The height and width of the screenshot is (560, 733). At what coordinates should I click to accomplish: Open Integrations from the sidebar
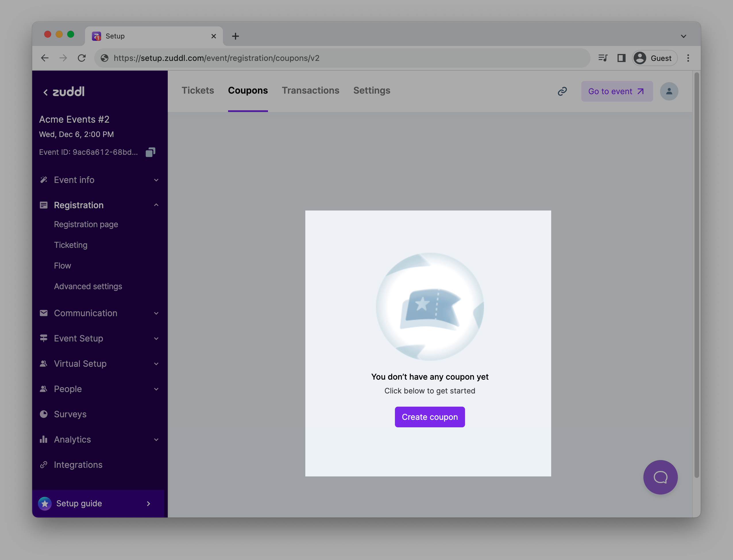[x=78, y=465]
